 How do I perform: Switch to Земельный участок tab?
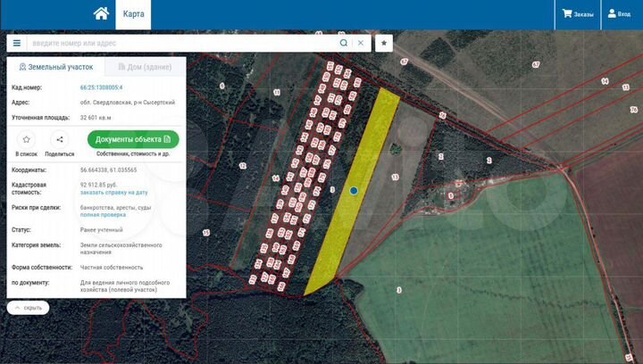click(55, 67)
